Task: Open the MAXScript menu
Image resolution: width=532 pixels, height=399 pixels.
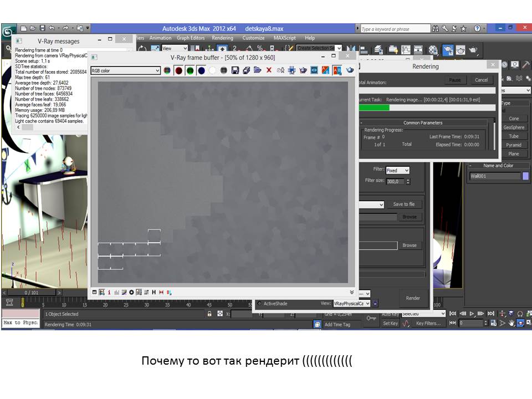Action: coord(285,38)
